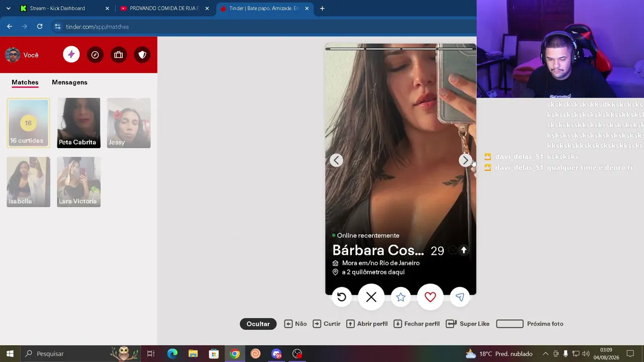Image resolution: width=644 pixels, height=362 pixels.
Task: Open the safety shield icon
Action: click(142, 55)
